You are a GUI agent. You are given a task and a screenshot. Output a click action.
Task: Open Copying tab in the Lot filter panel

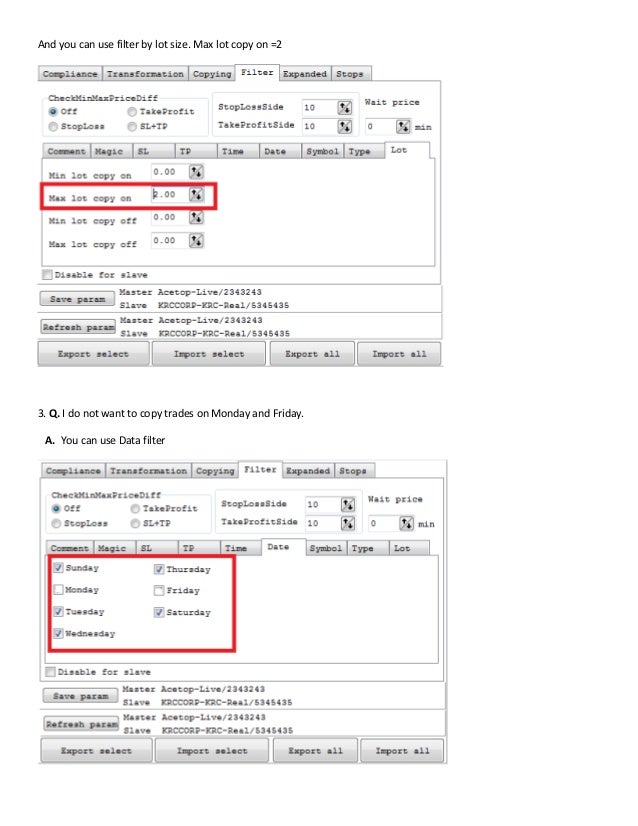pyautogui.click(x=212, y=74)
